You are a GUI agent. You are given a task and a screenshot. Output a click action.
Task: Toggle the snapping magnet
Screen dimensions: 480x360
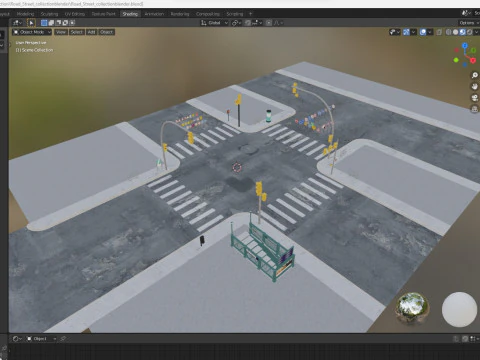tap(248, 23)
